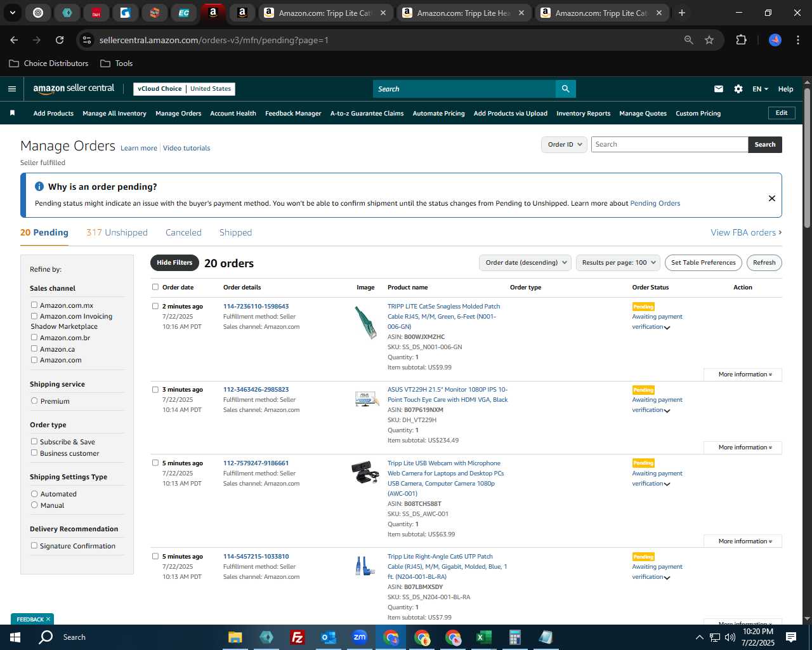Open the Windows Start menu

15,637
